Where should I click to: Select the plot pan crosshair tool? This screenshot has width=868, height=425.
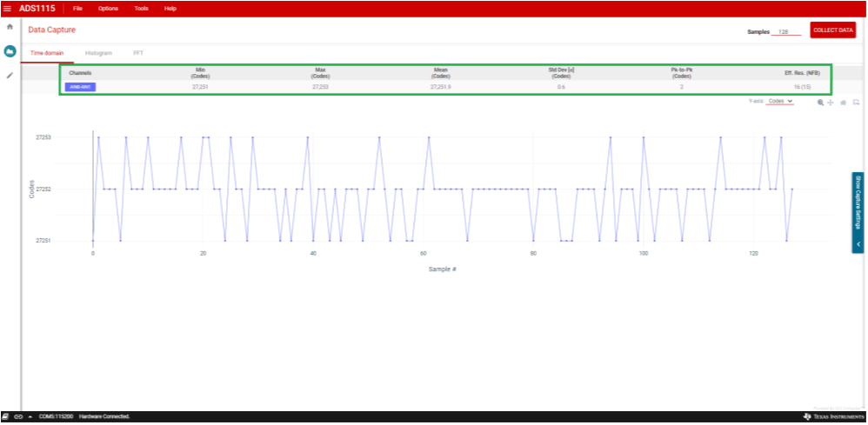[831, 103]
